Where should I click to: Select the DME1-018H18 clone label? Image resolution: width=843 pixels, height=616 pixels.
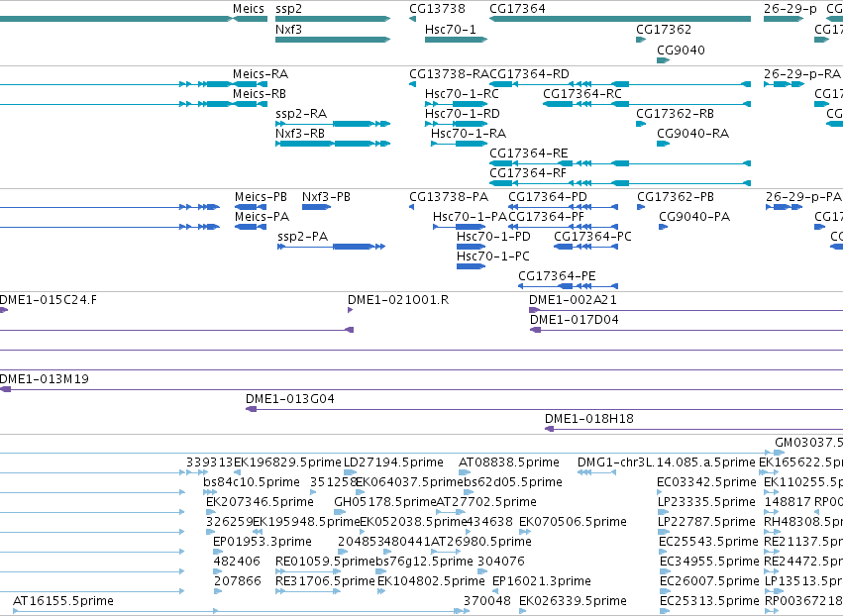pos(589,419)
